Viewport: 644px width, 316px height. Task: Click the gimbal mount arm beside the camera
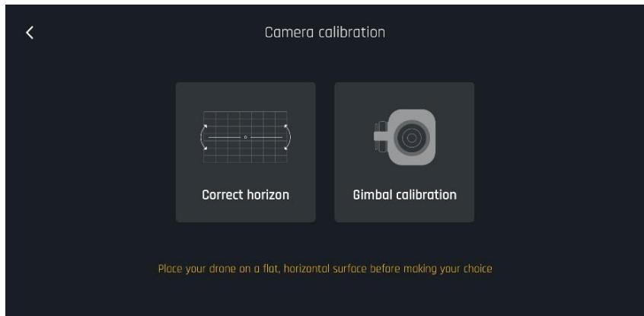click(x=381, y=137)
